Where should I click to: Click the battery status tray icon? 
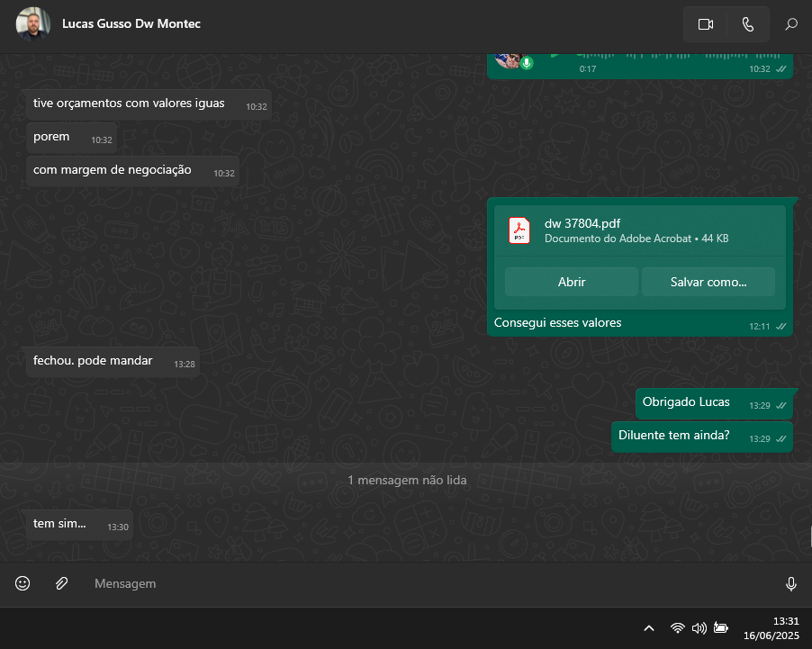[x=721, y=628]
